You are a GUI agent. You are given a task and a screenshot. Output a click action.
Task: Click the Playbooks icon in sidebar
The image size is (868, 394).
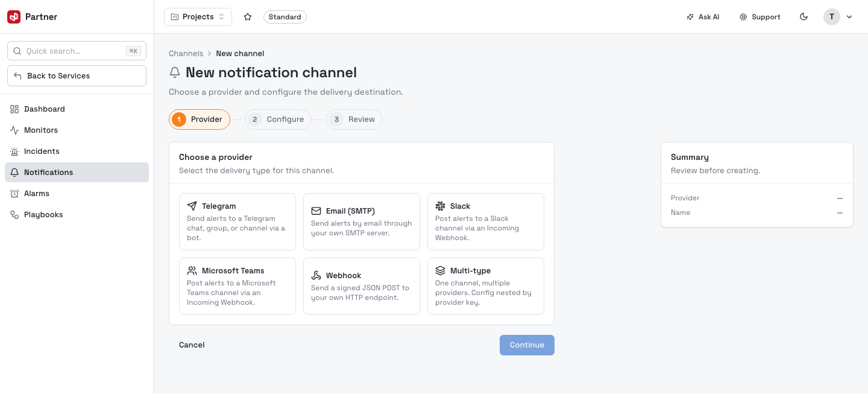[x=14, y=215]
